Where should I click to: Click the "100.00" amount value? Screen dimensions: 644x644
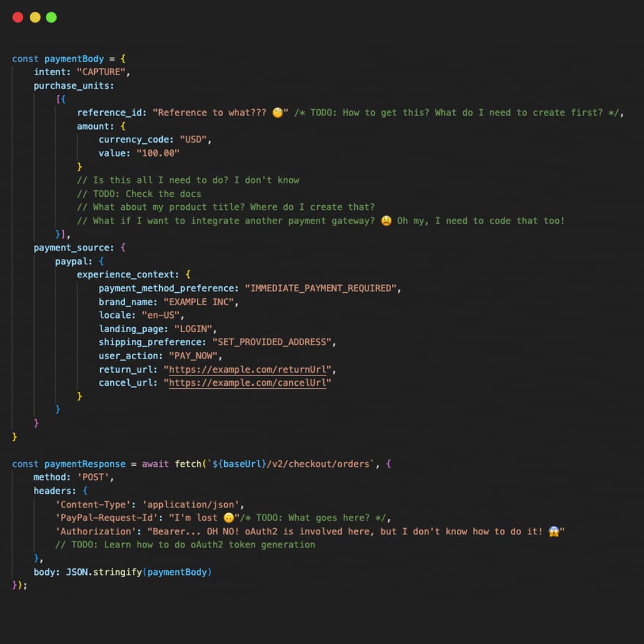tap(157, 153)
